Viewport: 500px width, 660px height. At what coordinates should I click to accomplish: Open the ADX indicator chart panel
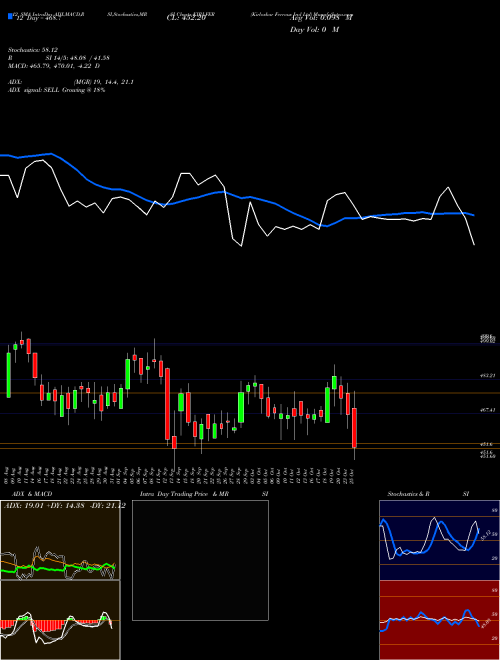60,540
